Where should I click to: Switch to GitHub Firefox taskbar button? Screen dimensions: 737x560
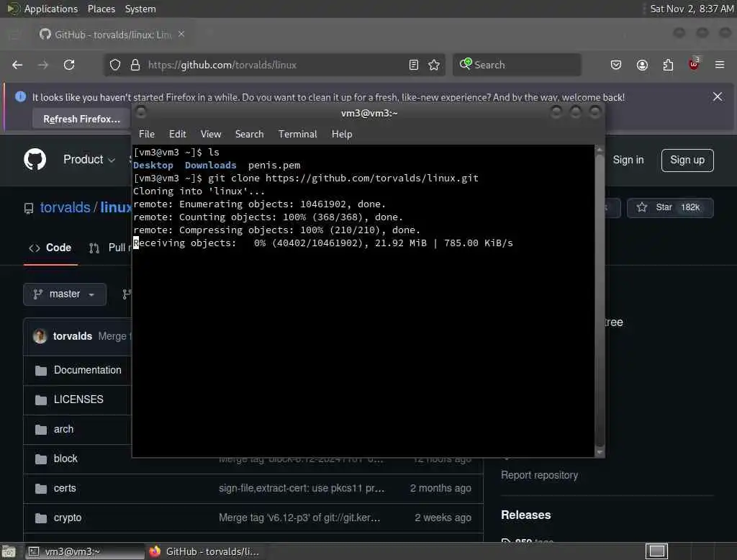(204, 551)
